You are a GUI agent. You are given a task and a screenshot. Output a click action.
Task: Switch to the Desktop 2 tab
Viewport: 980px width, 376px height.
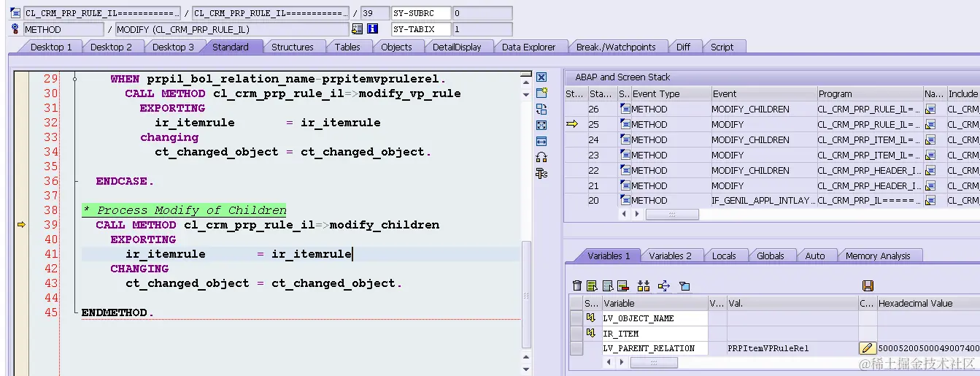click(112, 47)
